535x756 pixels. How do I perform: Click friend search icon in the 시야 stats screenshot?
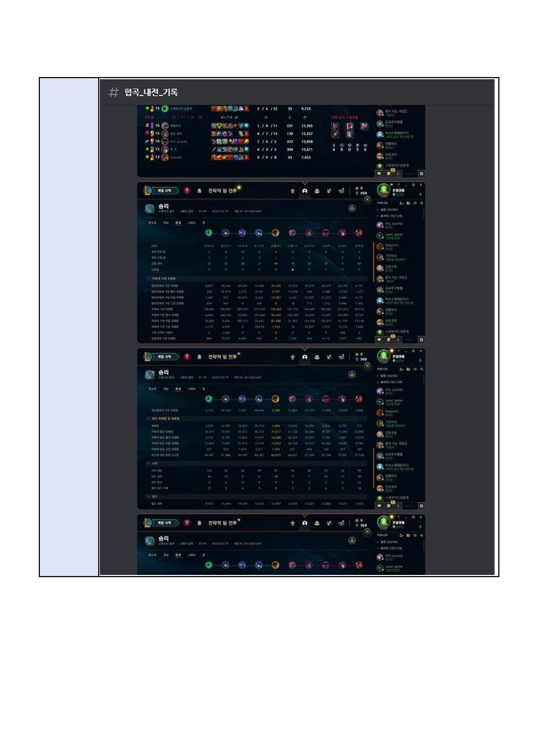pos(422,369)
